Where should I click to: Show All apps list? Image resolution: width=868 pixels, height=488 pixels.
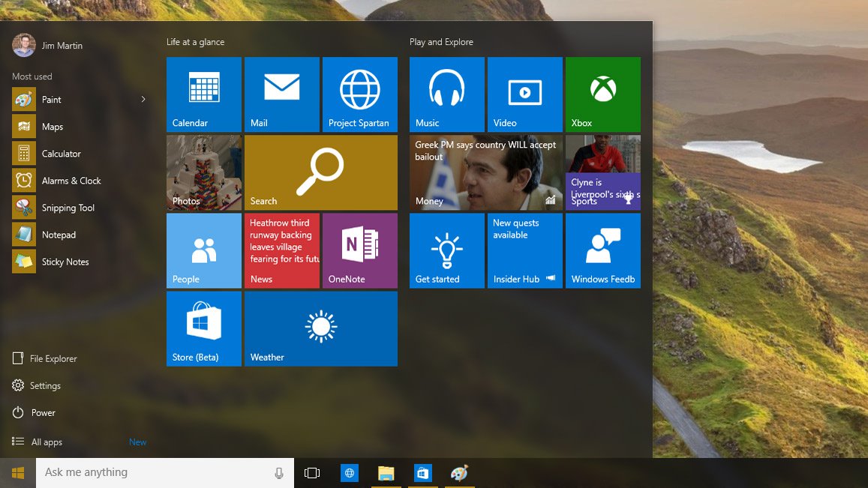[37, 442]
